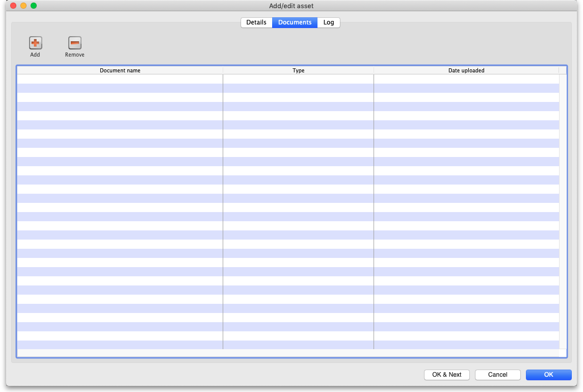Screen dimensions: 583x392
Task: Select the Documents tab
Action: [295, 22]
